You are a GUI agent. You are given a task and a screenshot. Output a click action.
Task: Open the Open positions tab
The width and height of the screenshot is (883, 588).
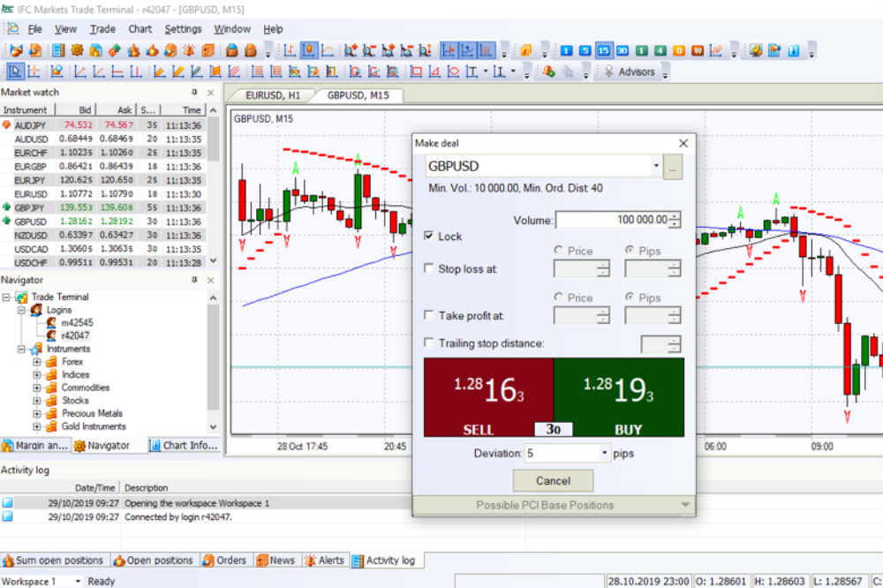point(153,561)
